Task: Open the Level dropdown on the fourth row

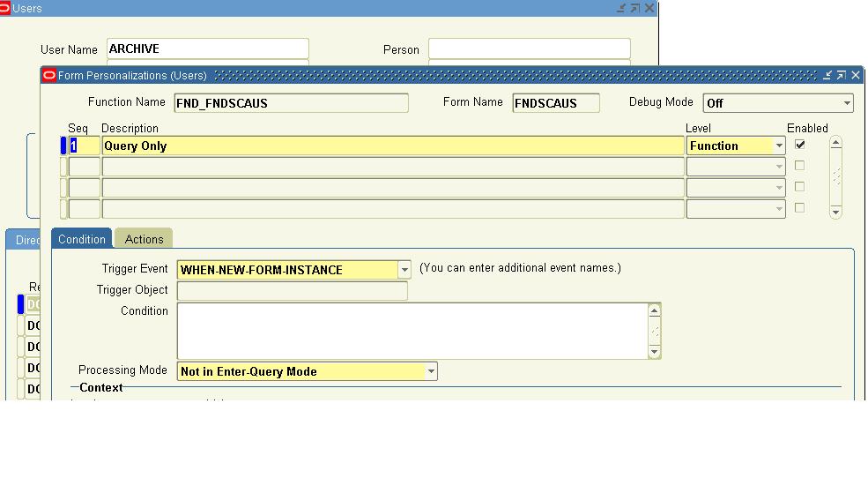Action: 779,209
